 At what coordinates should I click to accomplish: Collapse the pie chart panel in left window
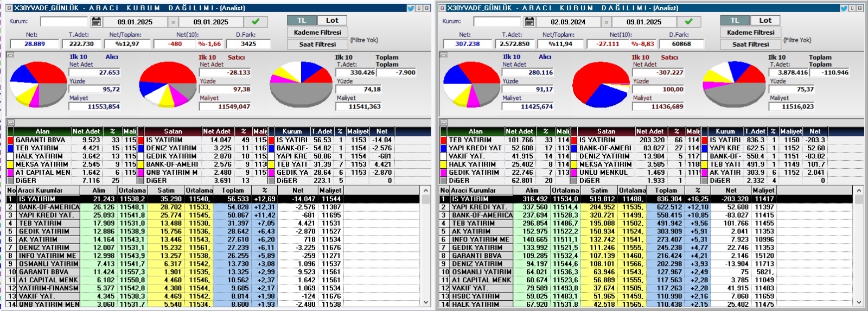coord(10,55)
